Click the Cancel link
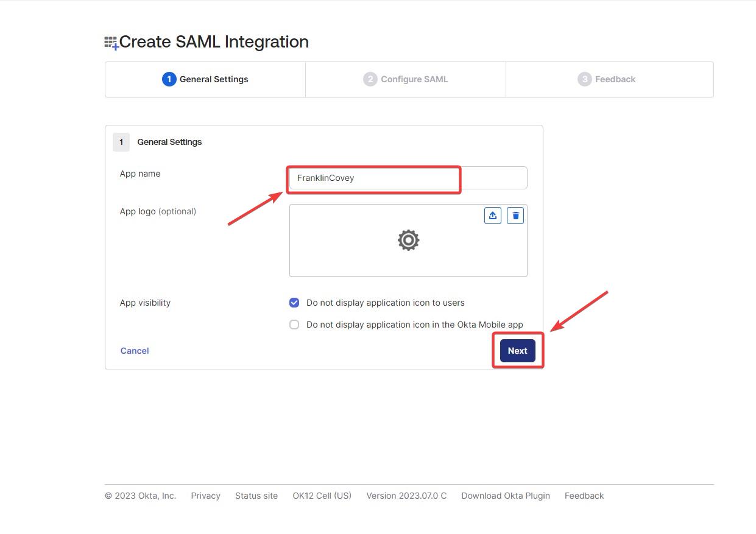The height and width of the screenshot is (534, 756). point(135,351)
